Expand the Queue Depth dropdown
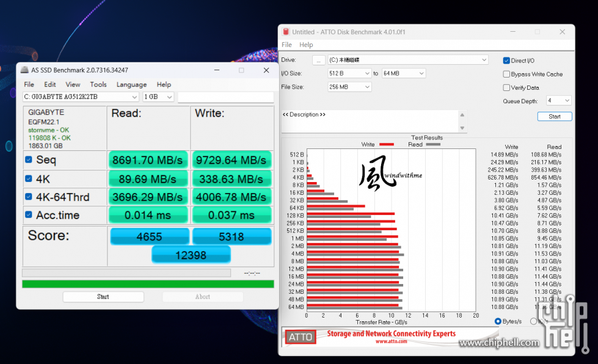The height and width of the screenshot is (364, 598). point(559,101)
